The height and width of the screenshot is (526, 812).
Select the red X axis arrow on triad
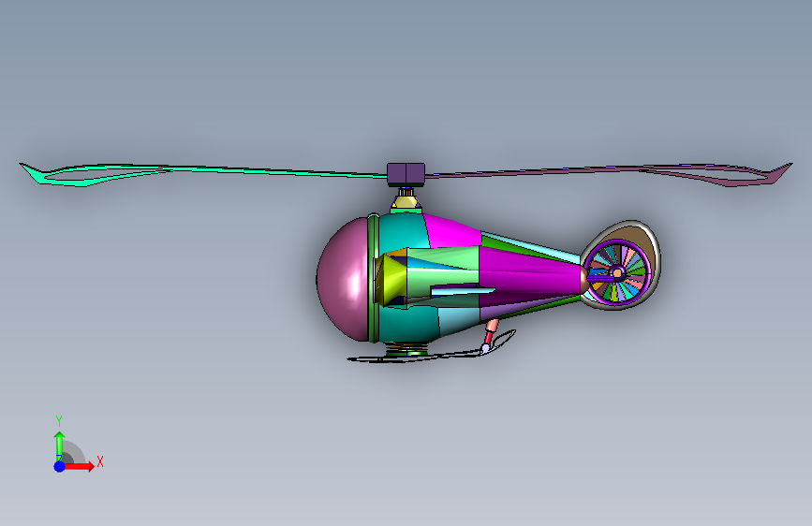79,466
